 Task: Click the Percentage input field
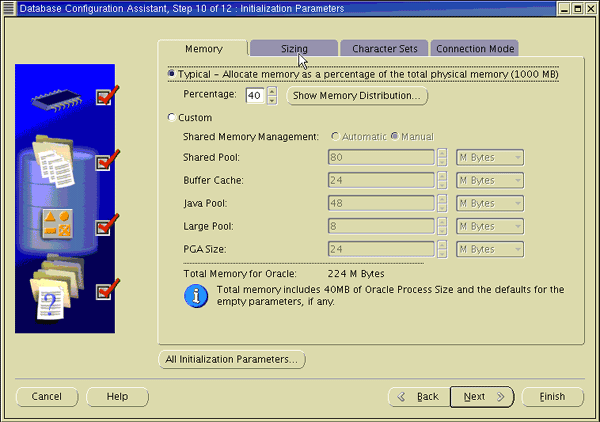255,96
